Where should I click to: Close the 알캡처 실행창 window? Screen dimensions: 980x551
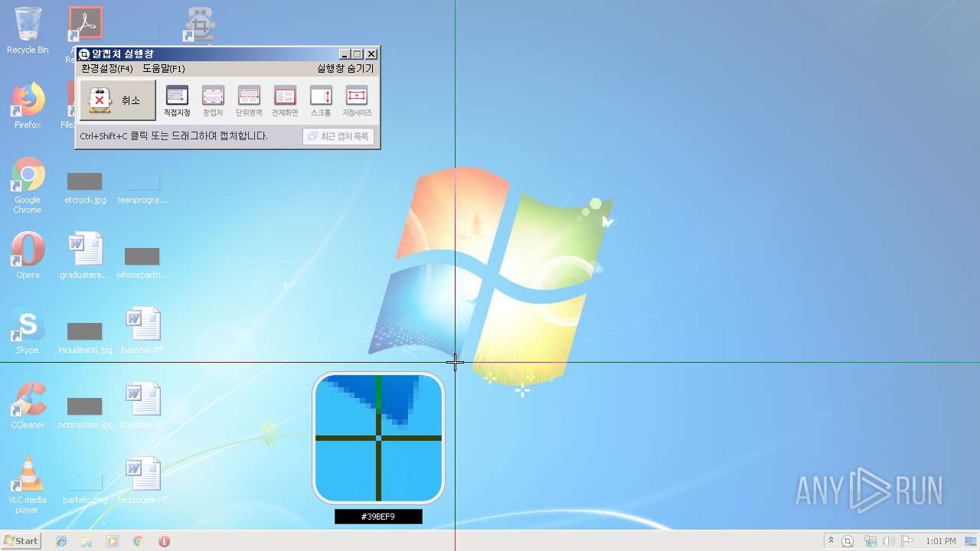tap(371, 54)
